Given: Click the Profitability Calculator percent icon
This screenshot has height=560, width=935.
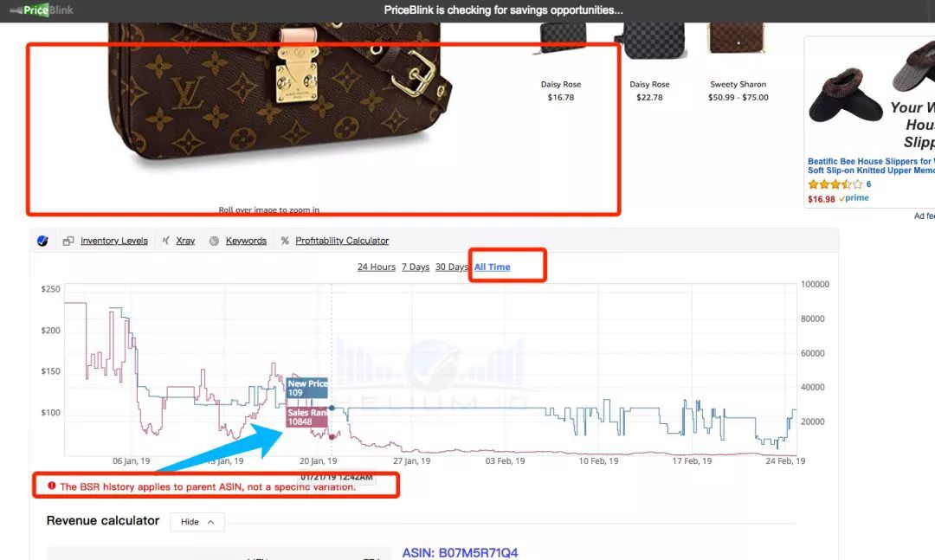Looking at the screenshot, I should pyautogui.click(x=285, y=241).
